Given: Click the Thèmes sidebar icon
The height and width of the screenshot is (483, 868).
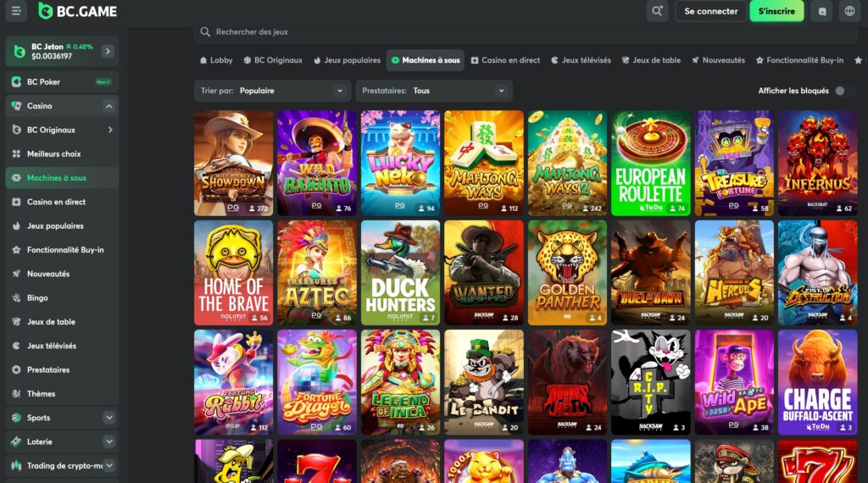Looking at the screenshot, I should point(16,394).
